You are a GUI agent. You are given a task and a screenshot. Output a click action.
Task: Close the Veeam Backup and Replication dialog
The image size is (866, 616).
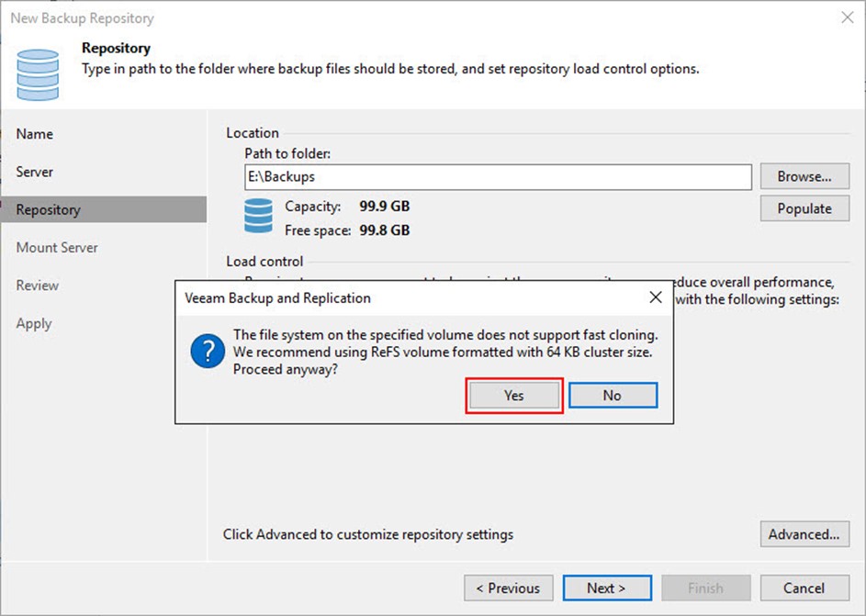coord(655,297)
